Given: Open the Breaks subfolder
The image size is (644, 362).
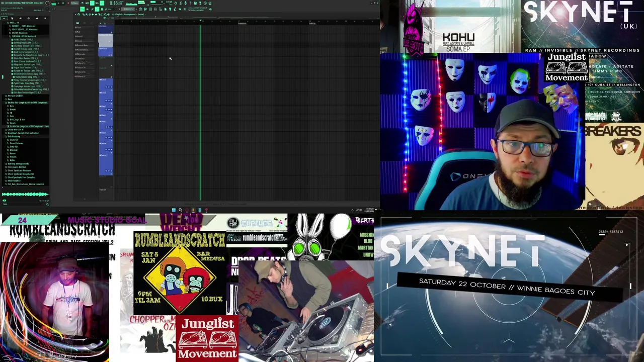Looking at the screenshot, I should point(13,110).
